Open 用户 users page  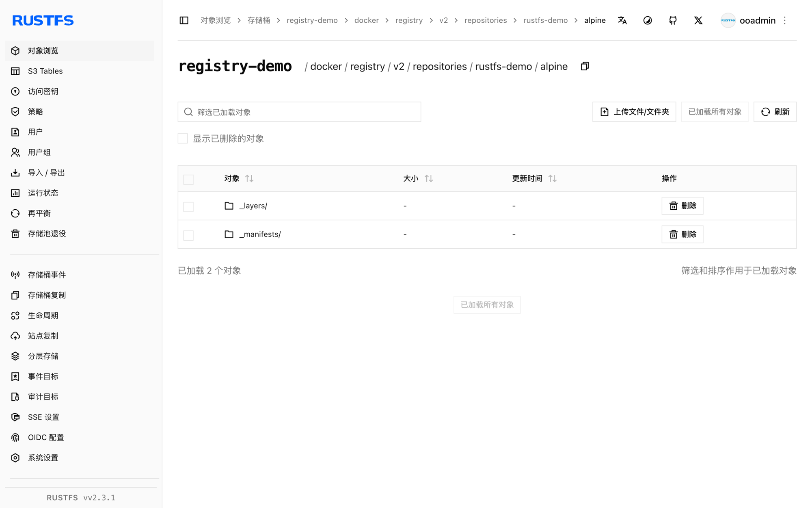tap(80, 132)
